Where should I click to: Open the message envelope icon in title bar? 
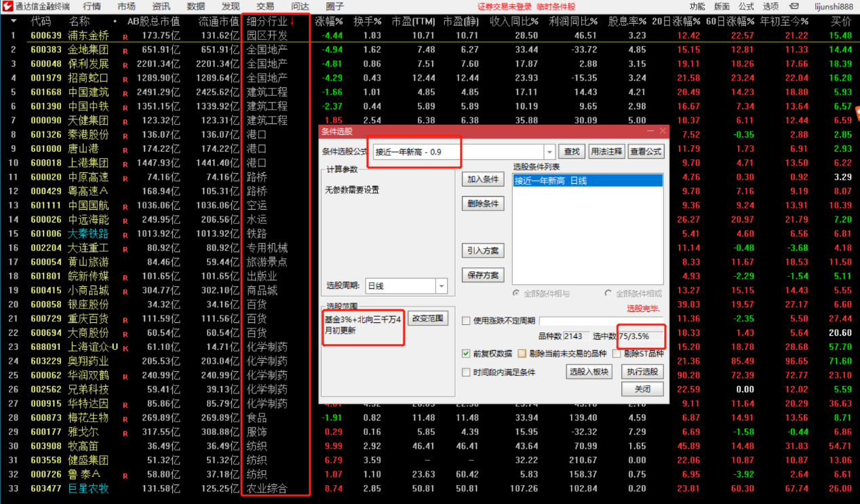coord(794,6)
